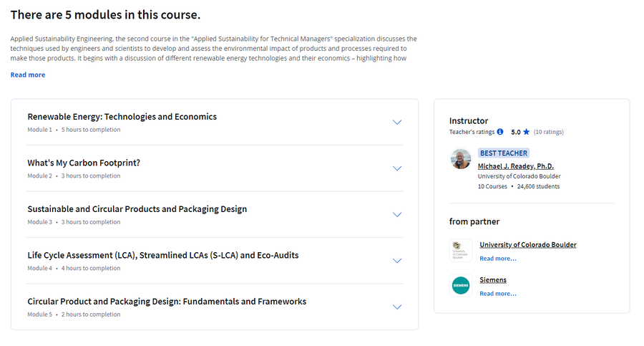Image resolution: width=644 pixels, height=346 pixels.
Task: Open the Siemens partner link
Action: (x=493, y=280)
